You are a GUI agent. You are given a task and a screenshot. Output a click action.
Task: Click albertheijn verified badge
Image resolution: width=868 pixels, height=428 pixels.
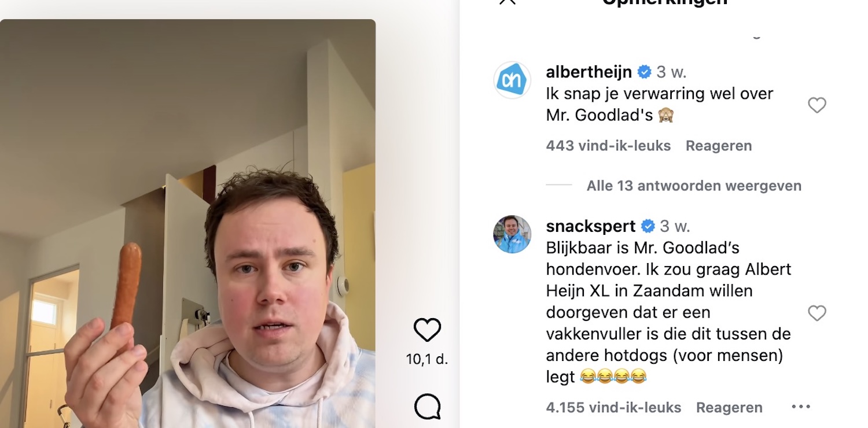(644, 72)
